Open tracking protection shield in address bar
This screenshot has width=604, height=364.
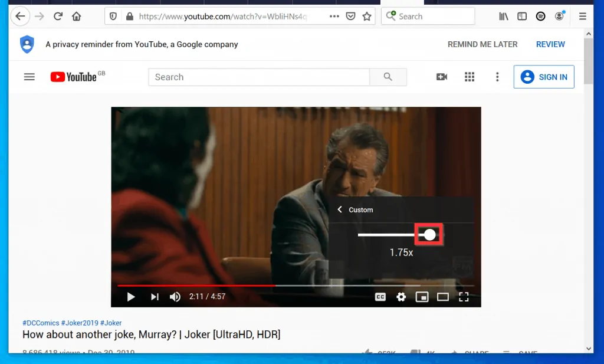[113, 17]
